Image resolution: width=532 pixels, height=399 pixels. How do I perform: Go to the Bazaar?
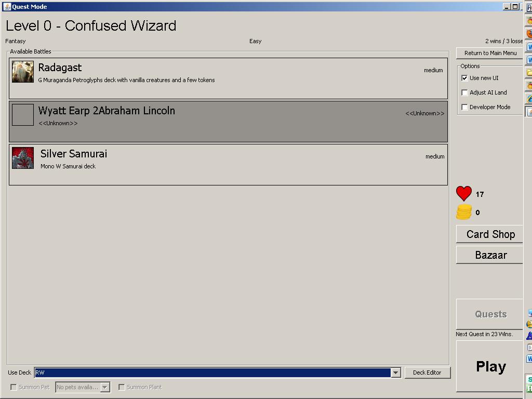tap(490, 255)
